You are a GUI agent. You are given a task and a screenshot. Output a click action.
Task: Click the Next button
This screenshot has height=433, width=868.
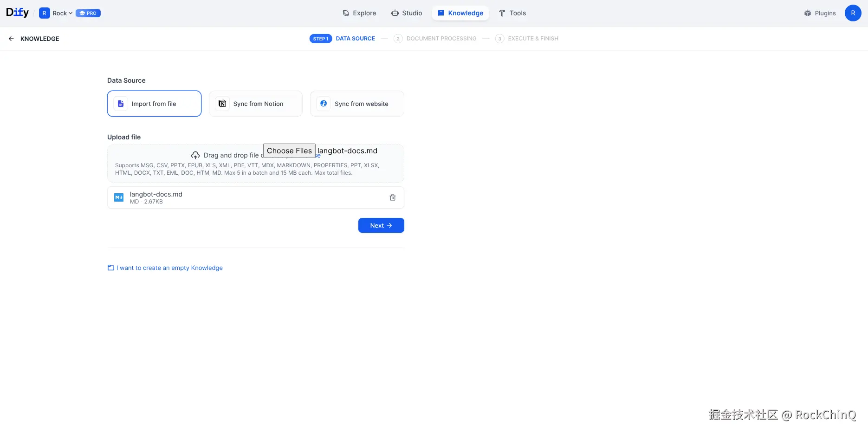381,225
